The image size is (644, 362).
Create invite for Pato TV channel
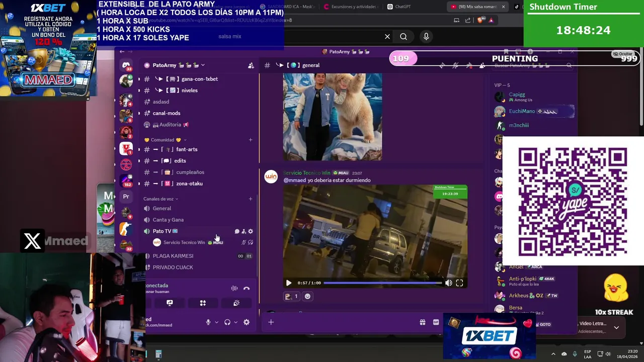[x=244, y=231]
